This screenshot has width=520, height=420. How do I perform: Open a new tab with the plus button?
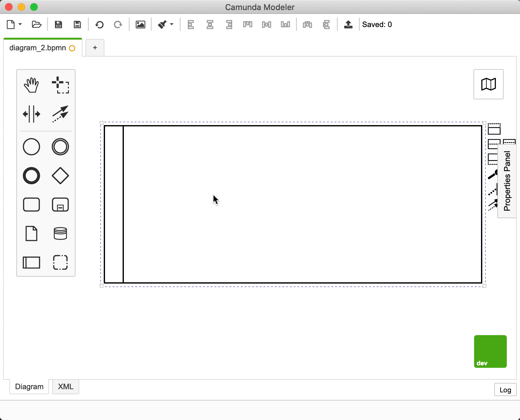tap(94, 47)
